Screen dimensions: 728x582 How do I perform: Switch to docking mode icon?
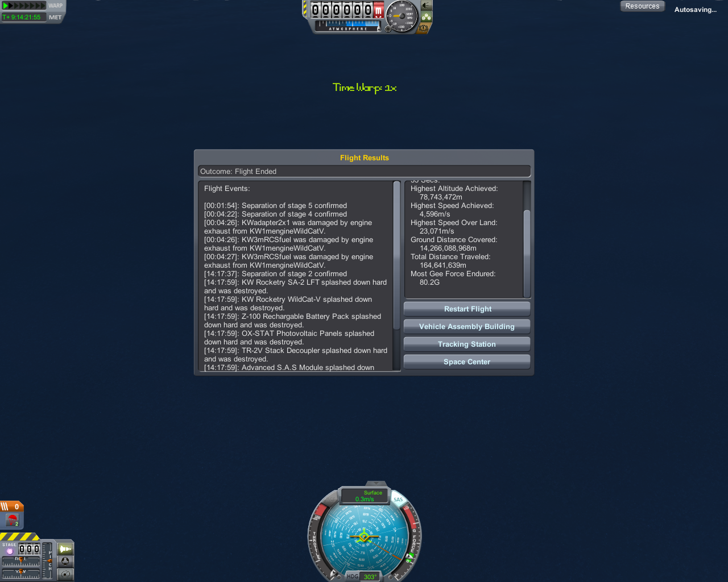pos(65,561)
